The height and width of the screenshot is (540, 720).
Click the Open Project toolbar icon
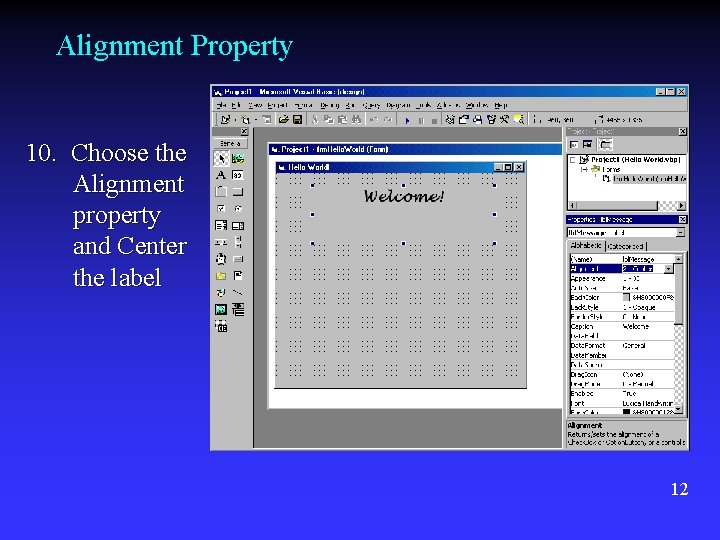coord(283,119)
